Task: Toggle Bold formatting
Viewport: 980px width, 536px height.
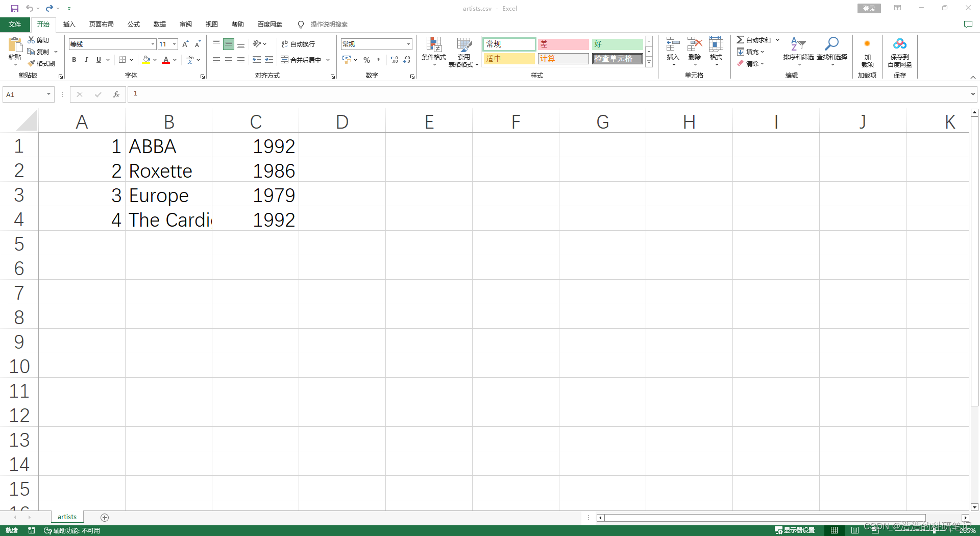Action: (74, 60)
